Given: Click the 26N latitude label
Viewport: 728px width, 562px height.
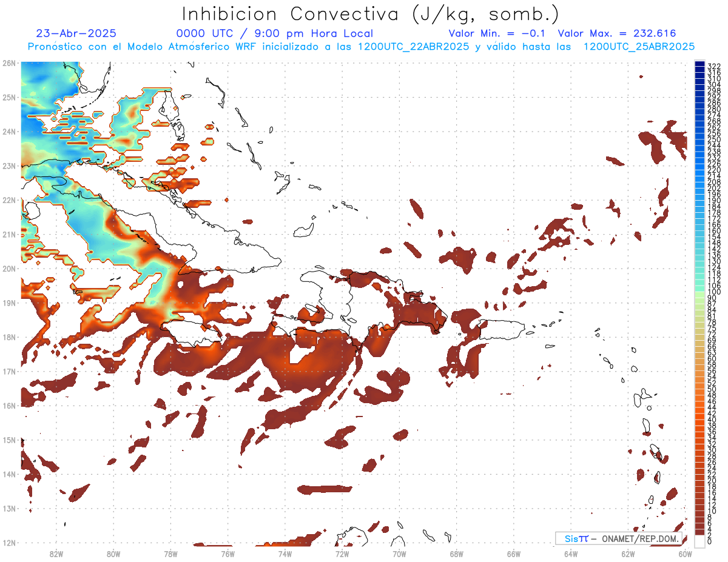Looking at the screenshot, I should click(x=9, y=63).
